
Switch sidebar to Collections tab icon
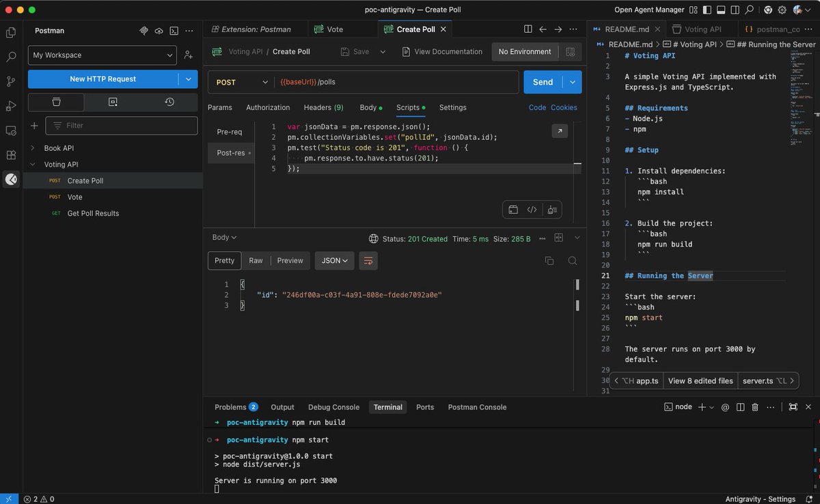point(56,102)
